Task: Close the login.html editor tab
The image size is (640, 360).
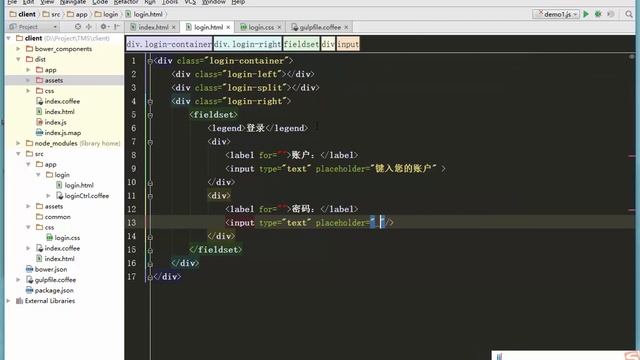Action: point(228,27)
